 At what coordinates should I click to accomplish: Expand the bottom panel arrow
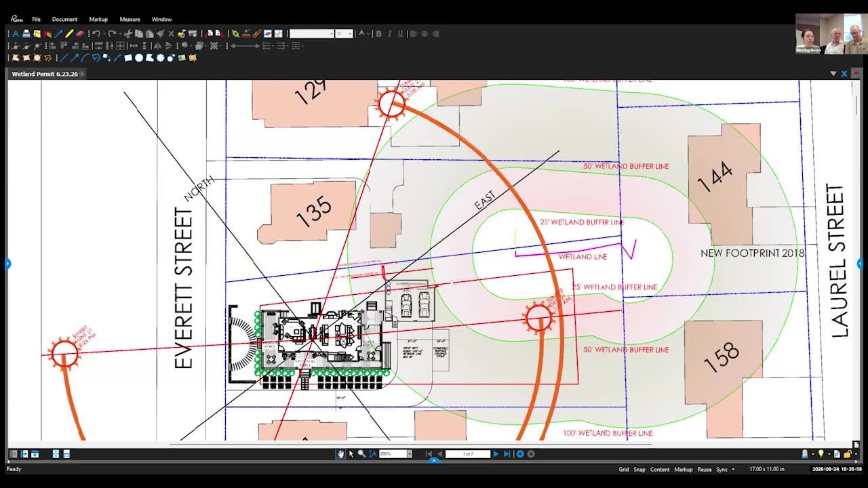coord(434,460)
